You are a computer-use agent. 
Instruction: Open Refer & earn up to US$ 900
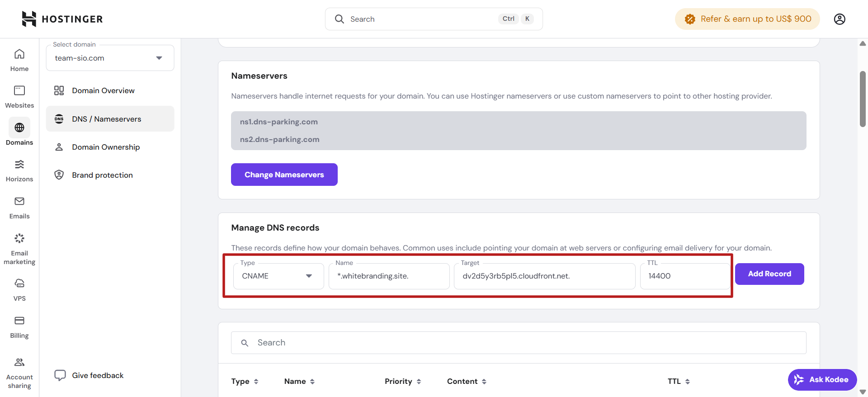coord(747,19)
